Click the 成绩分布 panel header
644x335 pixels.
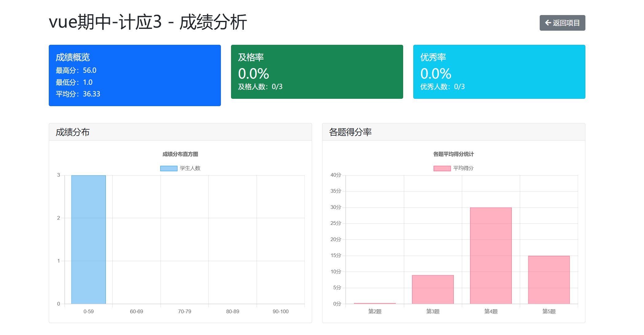[180, 132]
